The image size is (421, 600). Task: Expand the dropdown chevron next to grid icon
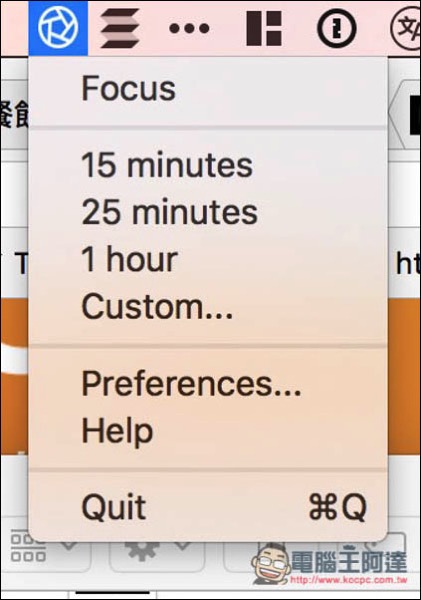point(70,546)
